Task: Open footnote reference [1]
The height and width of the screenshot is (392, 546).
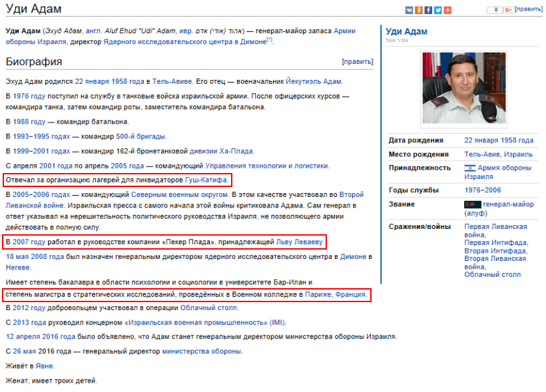Action: click(270, 39)
